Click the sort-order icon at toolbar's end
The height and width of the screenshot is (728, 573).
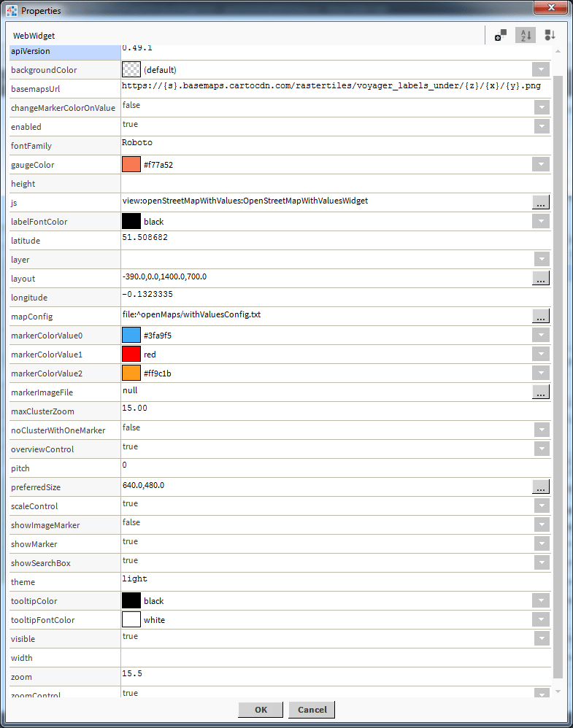[x=550, y=35]
